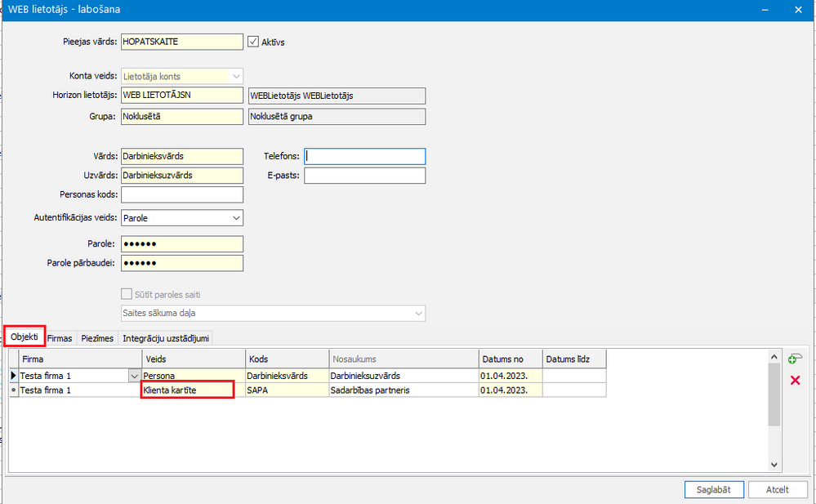Viewport: 816px width, 504px height.
Task: Select the Klienta kartīte cell
Action: (188, 390)
